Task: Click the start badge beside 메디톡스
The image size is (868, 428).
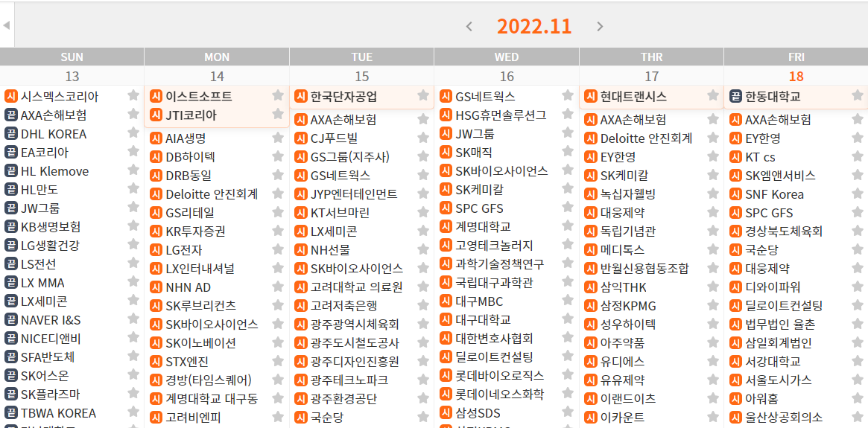Action: pos(591,250)
